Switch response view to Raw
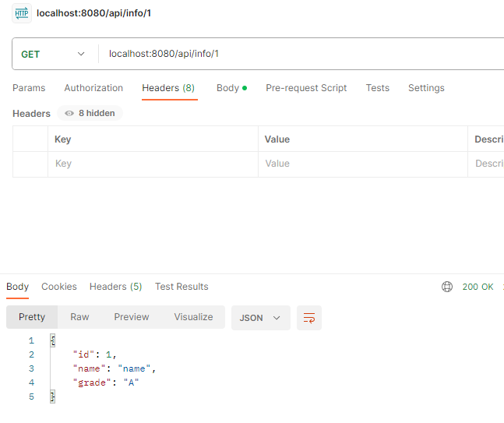This screenshot has width=504, height=423. pyautogui.click(x=79, y=317)
